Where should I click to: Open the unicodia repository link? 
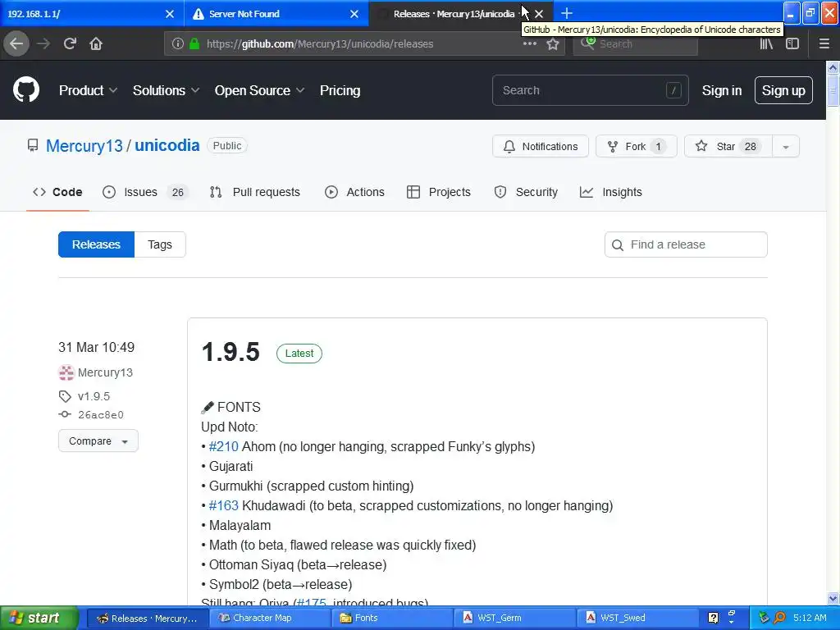pyautogui.click(x=167, y=146)
